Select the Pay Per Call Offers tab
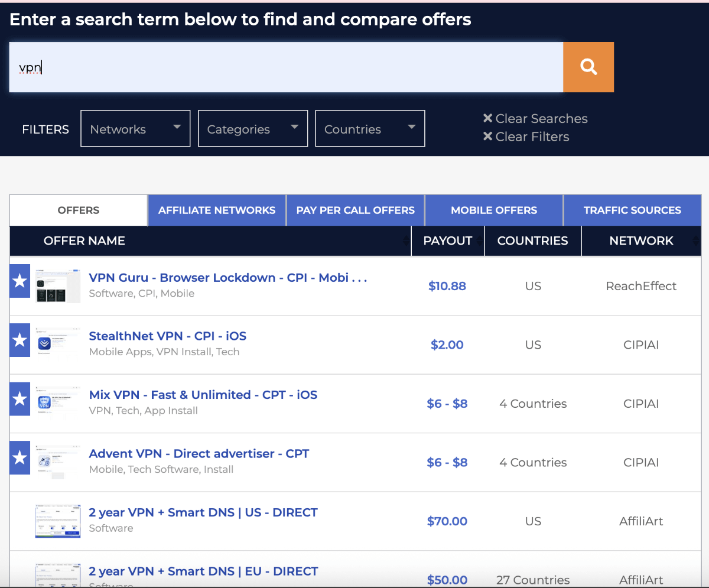The height and width of the screenshot is (588, 709). click(x=355, y=210)
